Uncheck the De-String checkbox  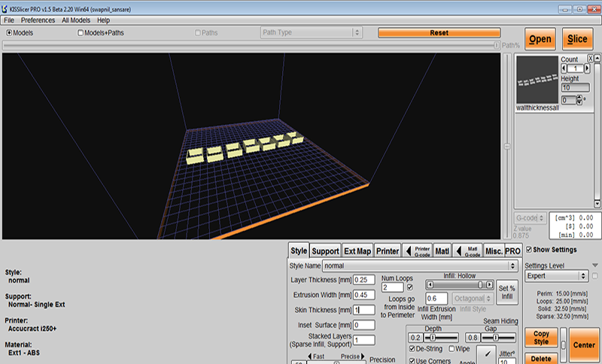tap(412, 349)
